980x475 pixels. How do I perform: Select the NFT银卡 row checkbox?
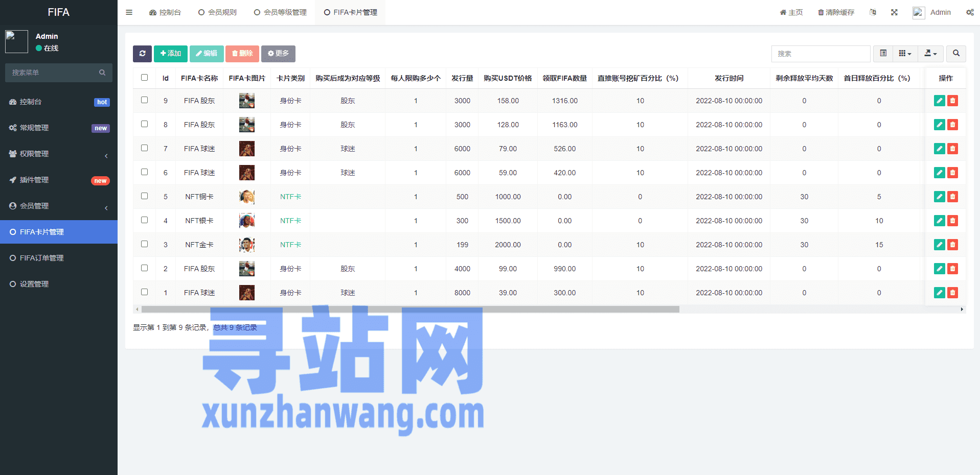(145, 220)
